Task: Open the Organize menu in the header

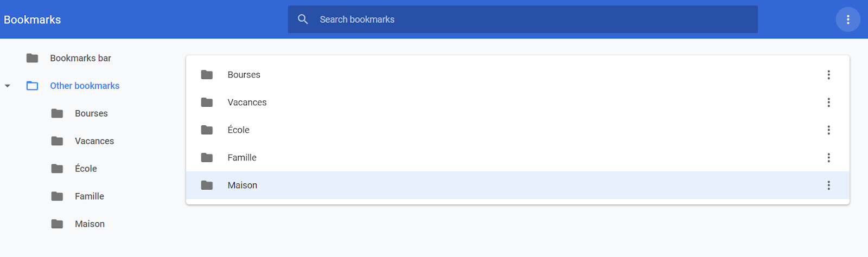Action: pyautogui.click(x=848, y=20)
